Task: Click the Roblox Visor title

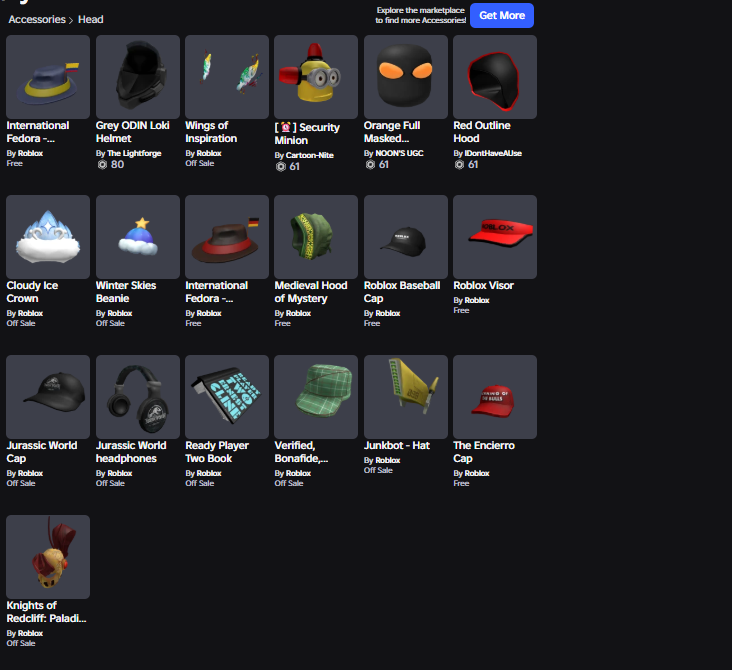Action: (x=484, y=285)
